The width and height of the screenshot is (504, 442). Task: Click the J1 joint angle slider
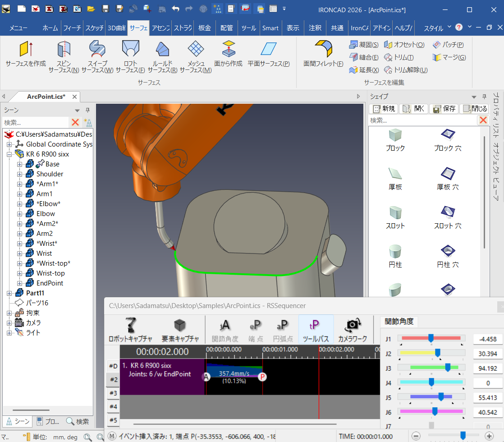[x=431, y=338]
